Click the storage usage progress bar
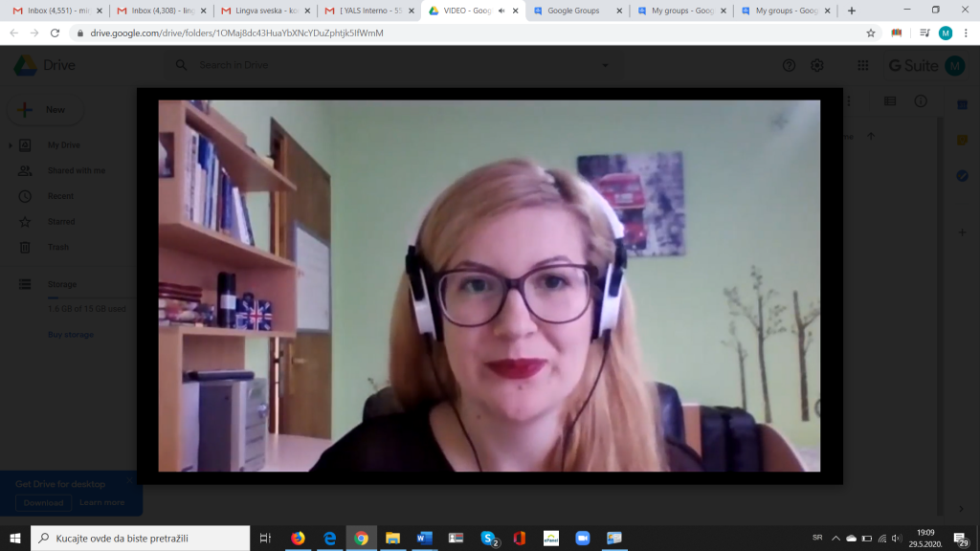This screenshot has width=980, height=551. tap(86, 298)
